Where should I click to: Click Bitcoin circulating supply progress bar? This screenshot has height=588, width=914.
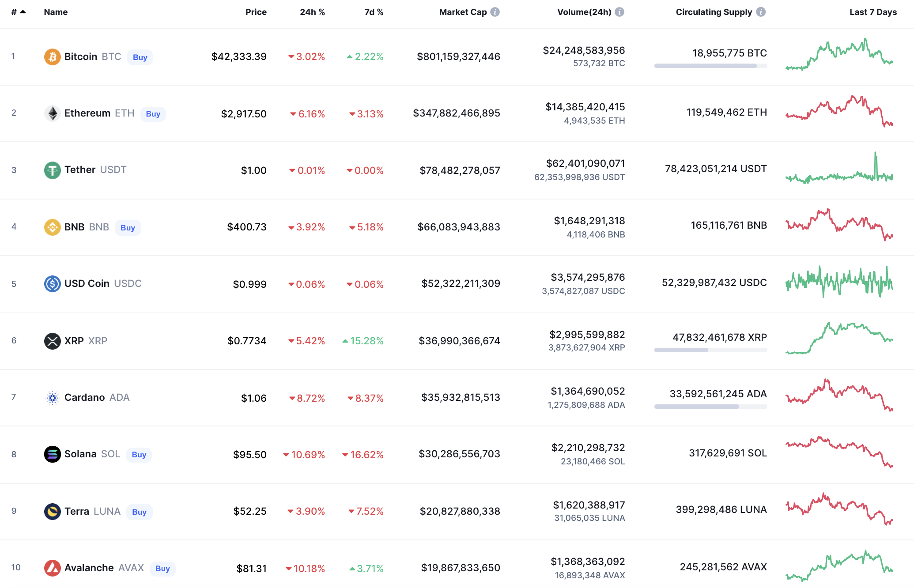pos(710,66)
